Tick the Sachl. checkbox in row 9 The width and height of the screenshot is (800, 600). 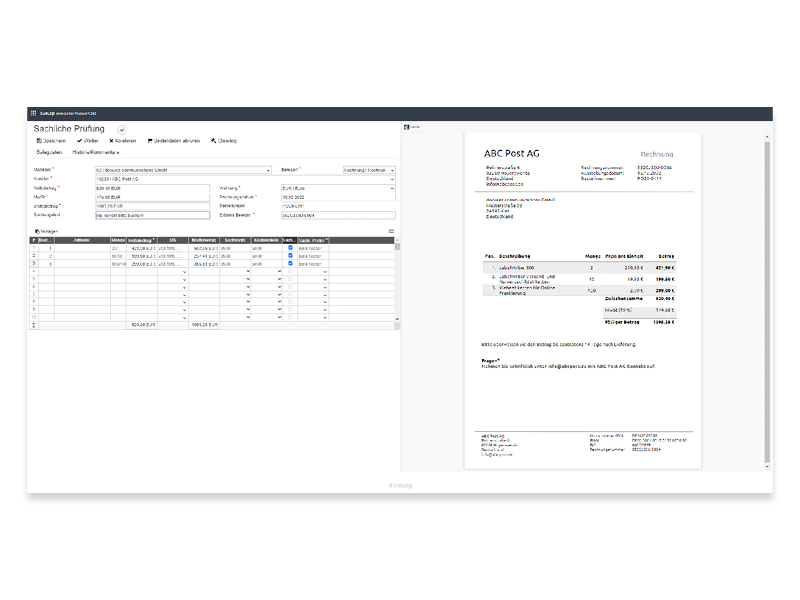(x=290, y=309)
